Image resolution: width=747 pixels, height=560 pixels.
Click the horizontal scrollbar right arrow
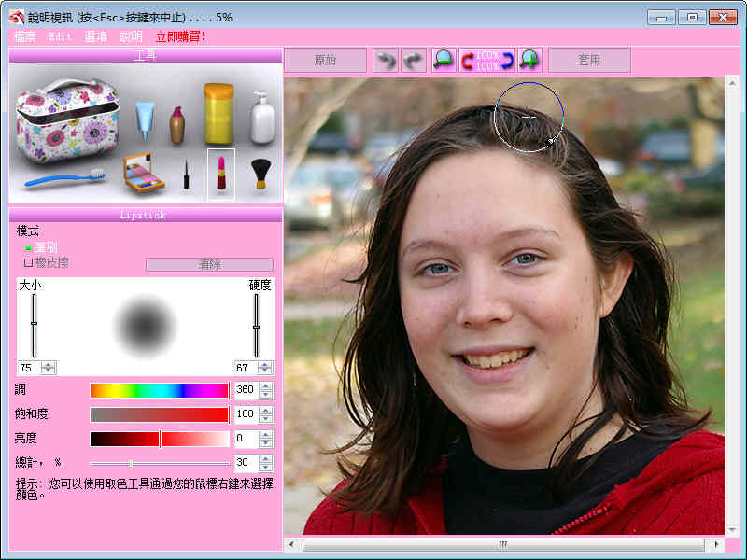tap(716, 544)
